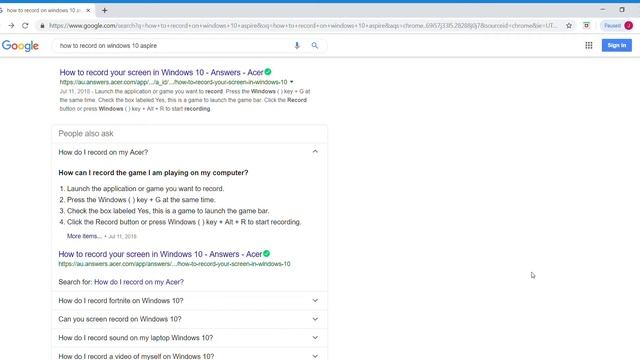The height and width of the screenshot is (360, 640).
Task: Go forward in browser history
Action: [x=11, y=26]
